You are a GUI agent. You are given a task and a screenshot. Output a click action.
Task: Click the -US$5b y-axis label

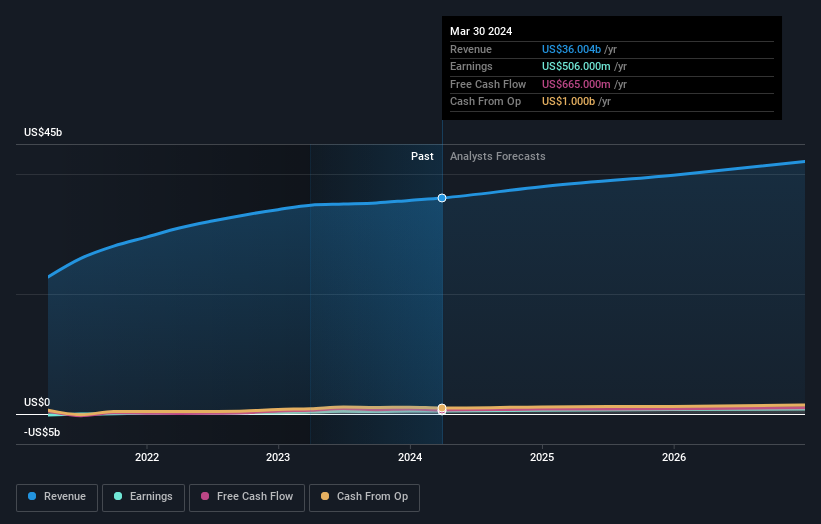(42, 432)
